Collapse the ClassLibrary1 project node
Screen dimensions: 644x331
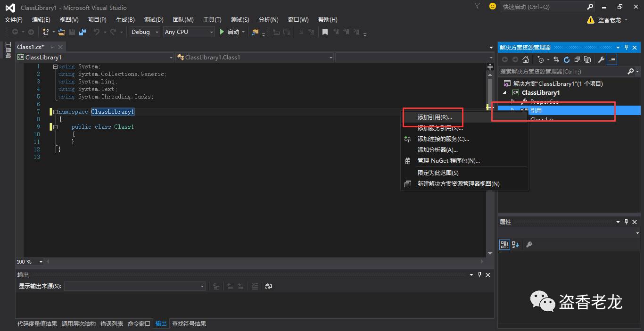click(506, 93)
